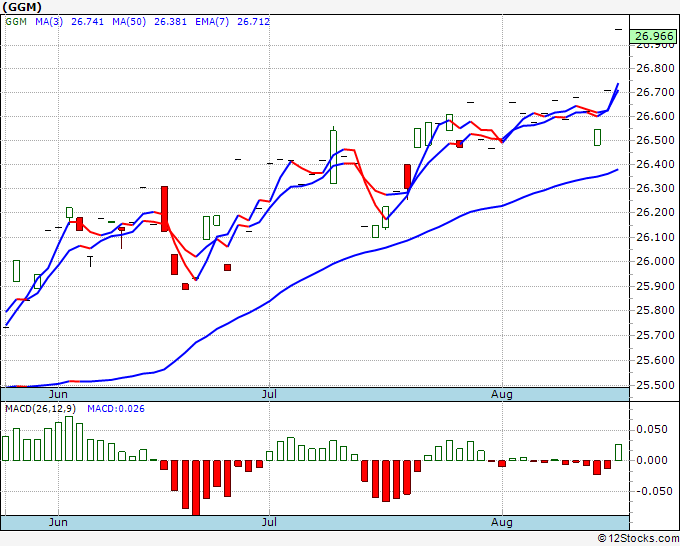
Task: Click the tallest red candlestick in mid-June
Action: click(164, 209)
